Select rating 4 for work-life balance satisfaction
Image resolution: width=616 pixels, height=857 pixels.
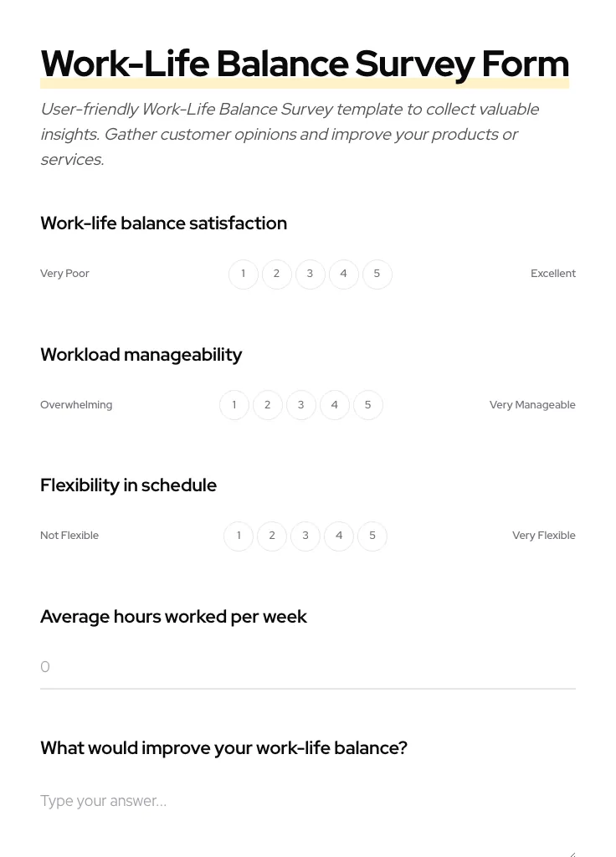pyautogui.click(x=343, y=274)
